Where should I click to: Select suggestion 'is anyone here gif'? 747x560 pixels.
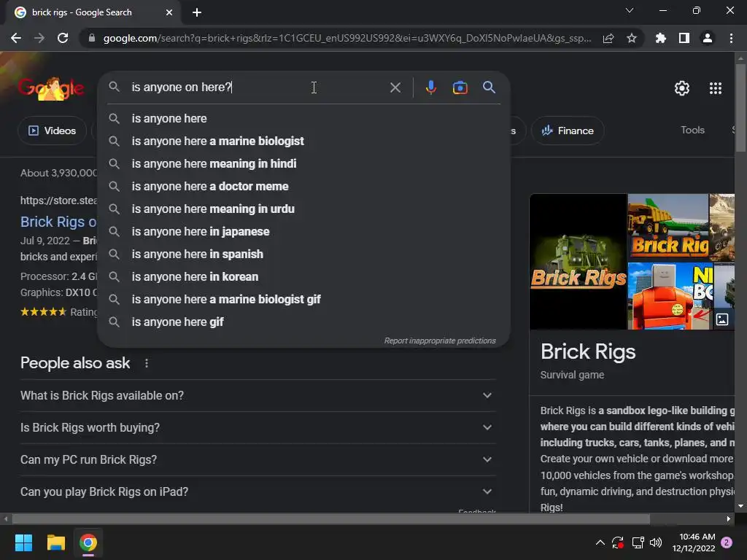pos(304,322)
